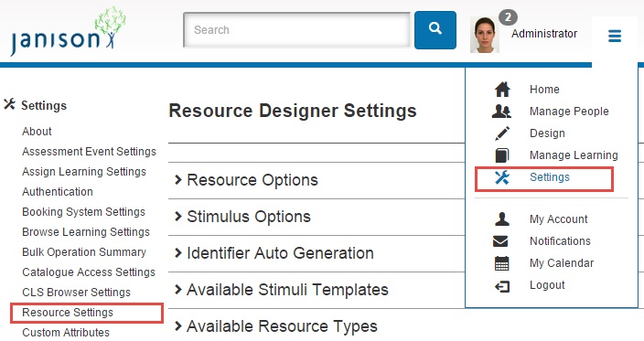Open the About settings link
This screenshot has width=644, height=341.
coord(37,132)
